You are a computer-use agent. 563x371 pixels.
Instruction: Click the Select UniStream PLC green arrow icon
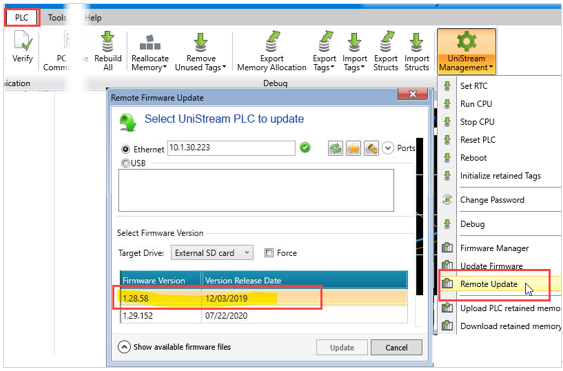pos(128,122)
